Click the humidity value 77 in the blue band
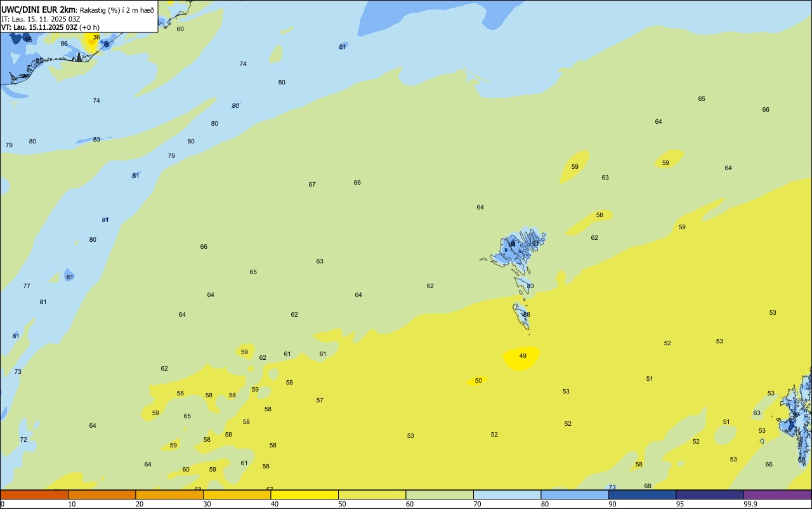 (x=27, y=286)
